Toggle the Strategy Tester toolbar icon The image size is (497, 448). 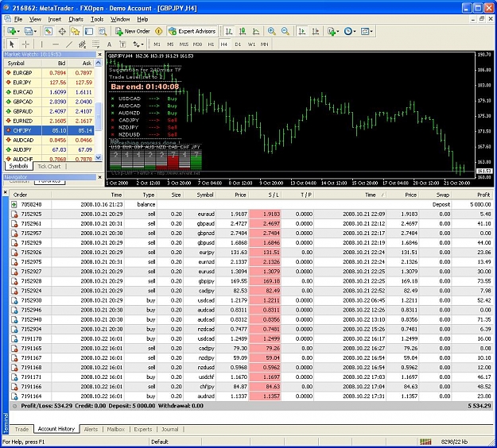[x=103, y=31]
